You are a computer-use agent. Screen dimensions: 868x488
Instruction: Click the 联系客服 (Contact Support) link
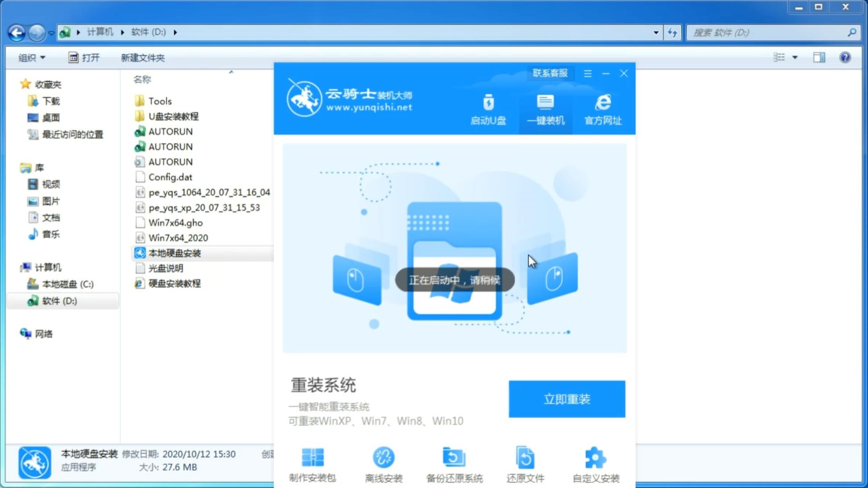click(549, 72)
